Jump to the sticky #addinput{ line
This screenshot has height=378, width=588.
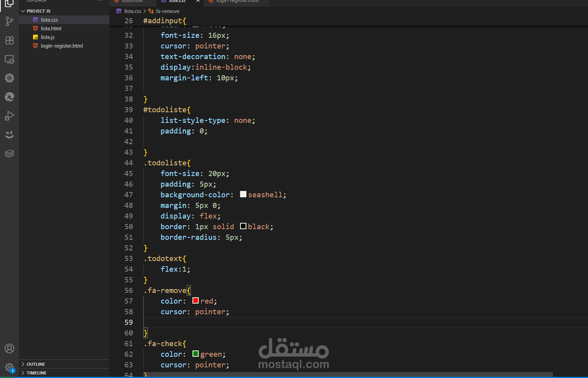tap(165, 21)
